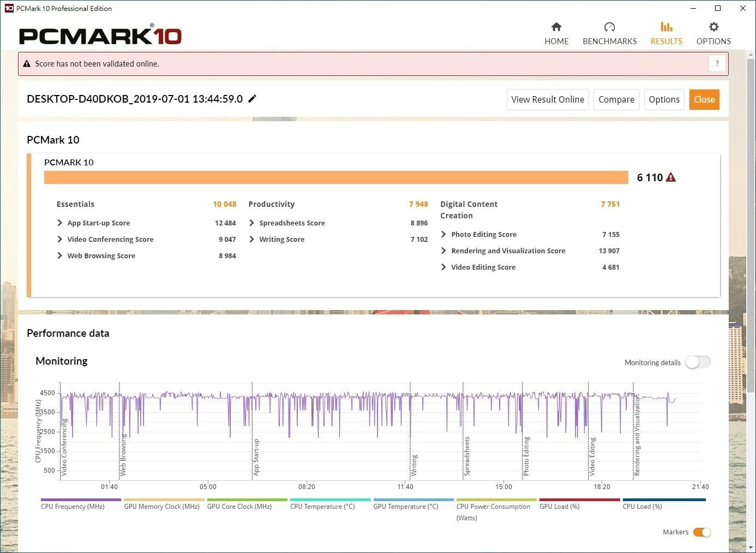Open the OPTIONS gear icon
The width and height of the screenshot is (756, 553).
713,27
